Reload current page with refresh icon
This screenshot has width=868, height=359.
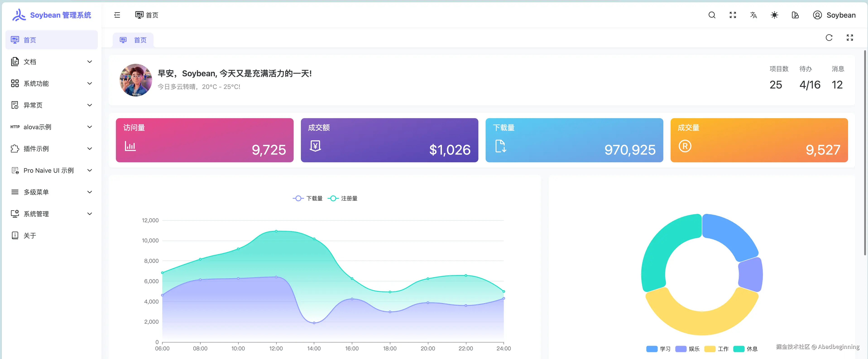point(829,38)
